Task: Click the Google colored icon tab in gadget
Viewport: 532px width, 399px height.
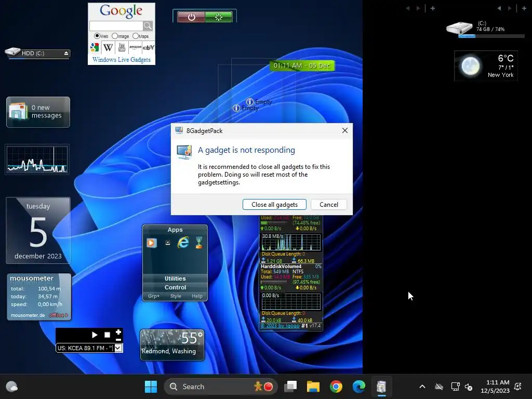Action: (x=95, y=47)
